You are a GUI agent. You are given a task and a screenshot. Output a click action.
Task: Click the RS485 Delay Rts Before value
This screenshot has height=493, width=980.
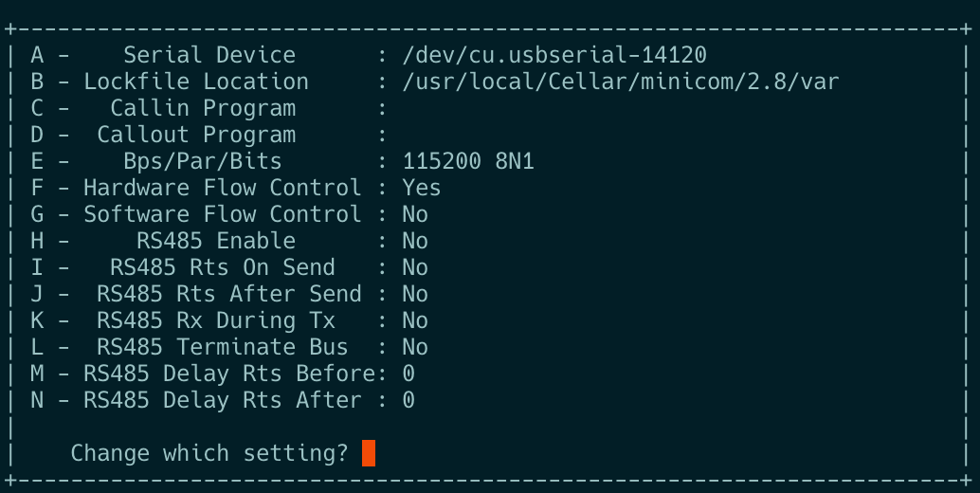coord(408,374)
